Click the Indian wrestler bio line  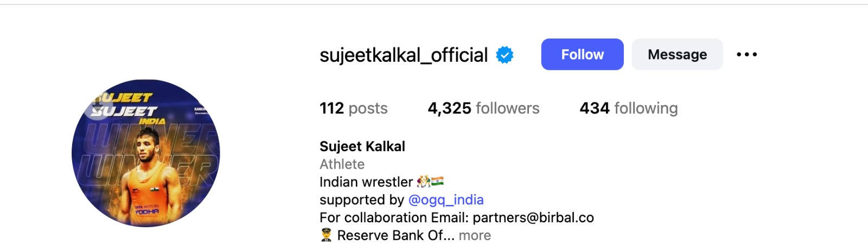366,182
